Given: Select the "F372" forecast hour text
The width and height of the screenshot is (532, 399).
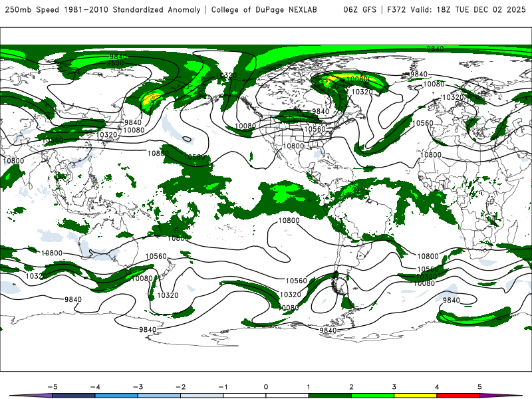Looking at the screenshot, I should coord(396,9).
